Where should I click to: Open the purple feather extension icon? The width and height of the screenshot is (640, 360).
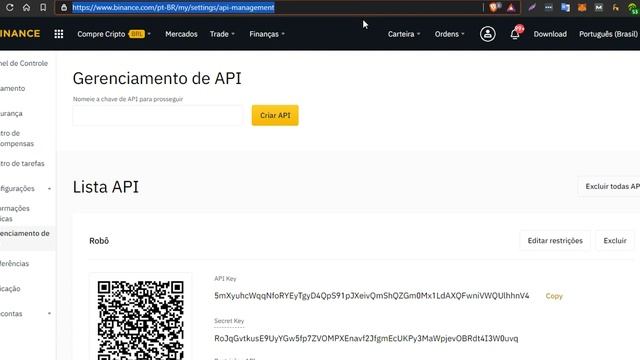pos(532,7)
